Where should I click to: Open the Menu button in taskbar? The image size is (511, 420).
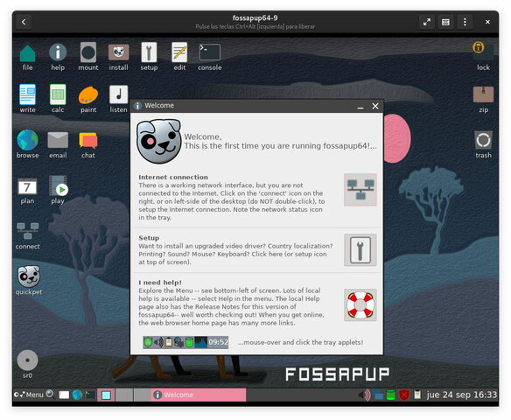[29, 395]
